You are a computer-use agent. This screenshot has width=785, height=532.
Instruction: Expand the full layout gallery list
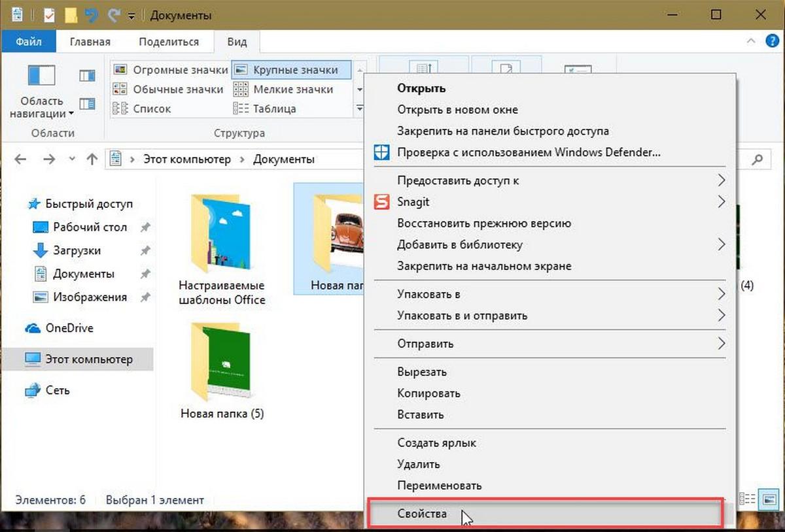[359, 109]
